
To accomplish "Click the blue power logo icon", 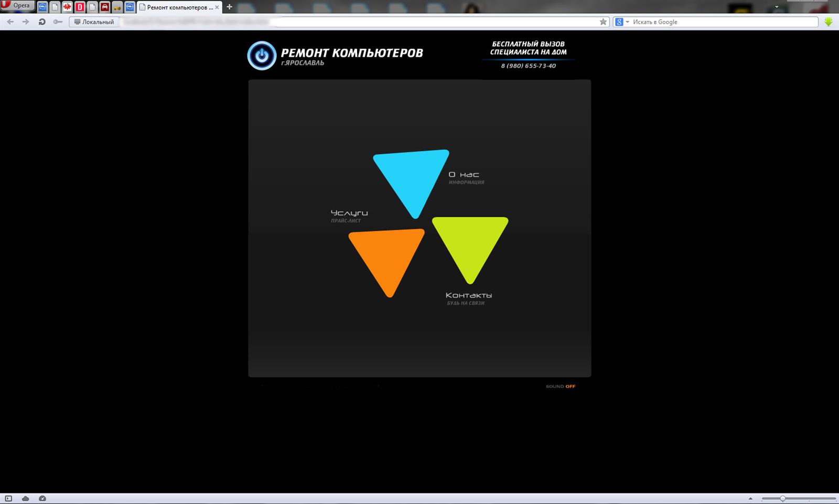I will [262, 55].
